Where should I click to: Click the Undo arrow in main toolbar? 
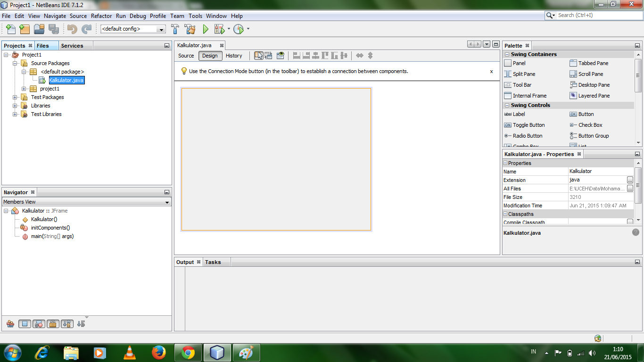[72, 29]
